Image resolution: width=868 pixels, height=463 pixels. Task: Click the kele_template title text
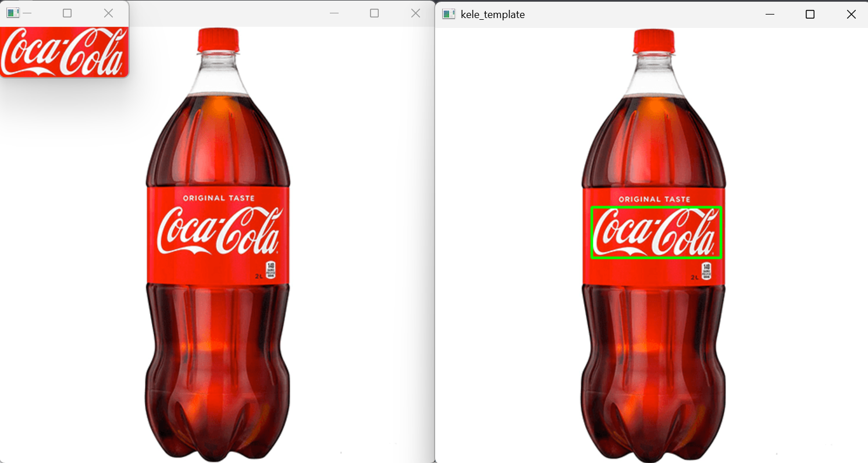[493, 15]
